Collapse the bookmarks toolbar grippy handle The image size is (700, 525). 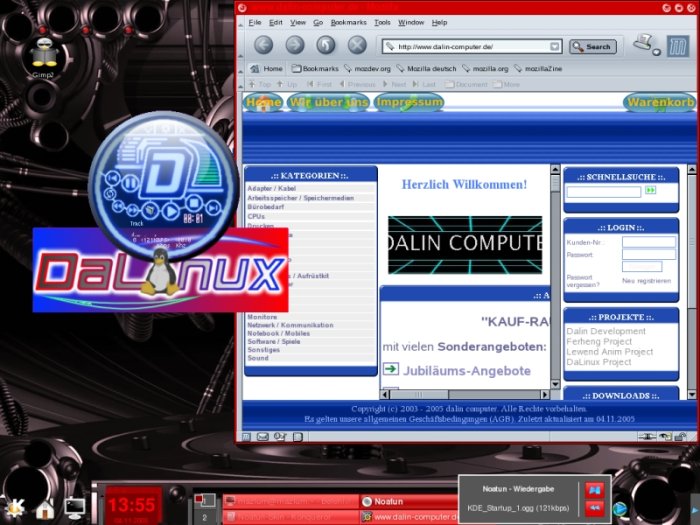coord(241,69)
